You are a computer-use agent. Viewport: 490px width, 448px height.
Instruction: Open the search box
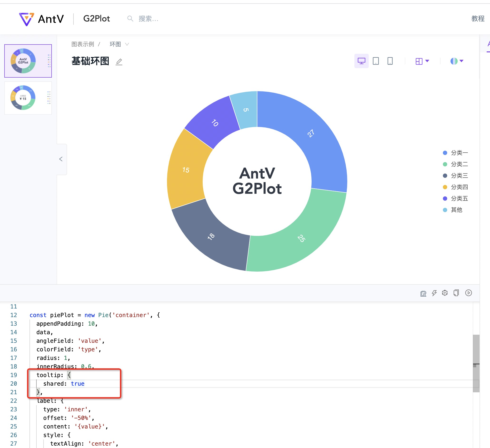click(143, 19)
